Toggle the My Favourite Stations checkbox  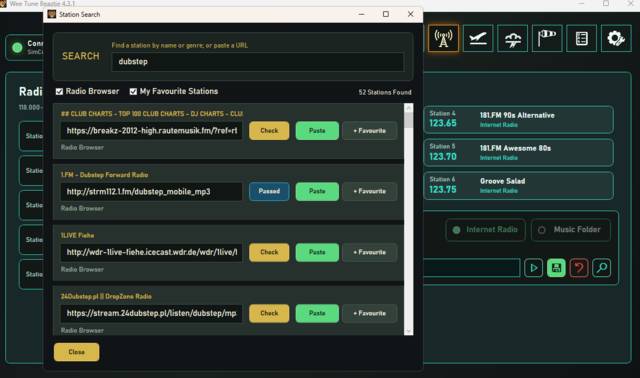(133, 91)
